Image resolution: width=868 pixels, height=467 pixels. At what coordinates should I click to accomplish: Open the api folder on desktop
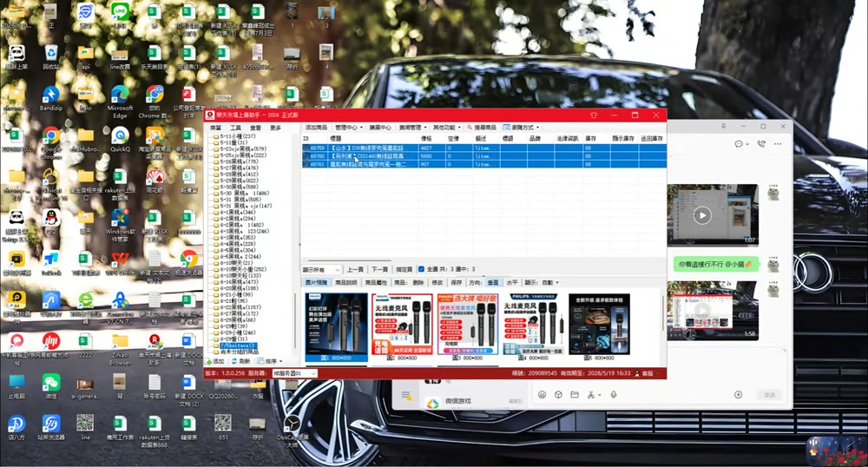[85, 56]
